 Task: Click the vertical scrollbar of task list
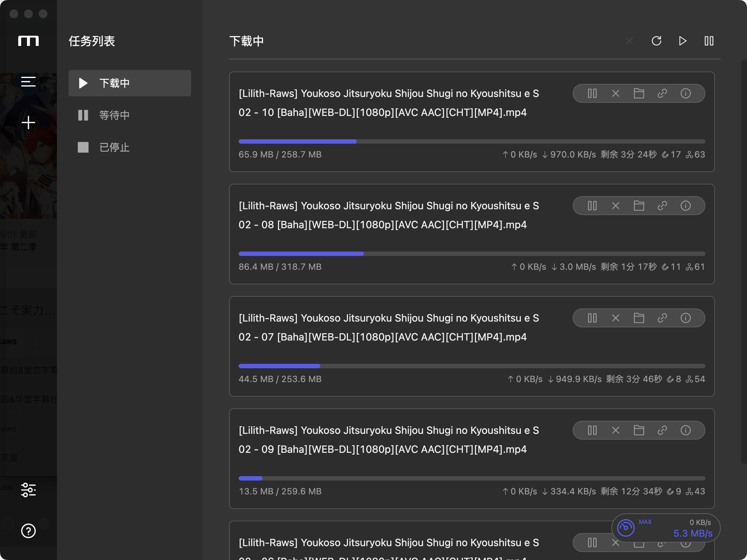pyautogui.click(x=744, y=262)
